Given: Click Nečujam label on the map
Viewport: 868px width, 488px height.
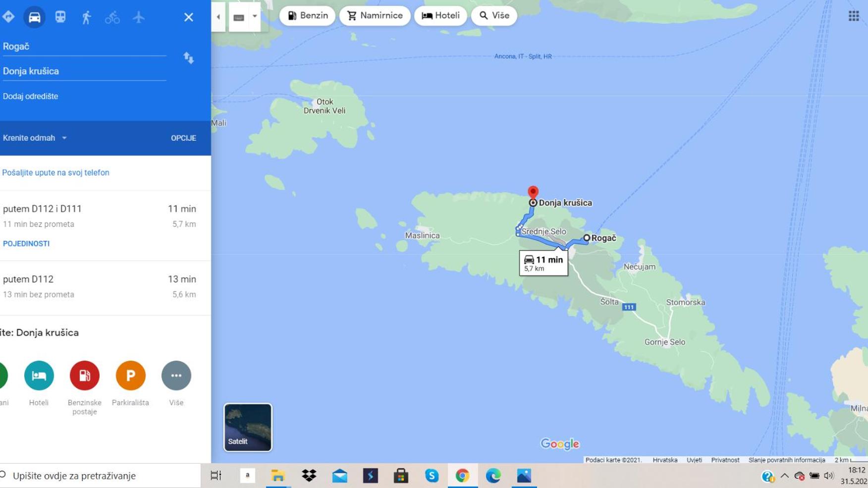Looking at the screenshot, I should pos(639,267).
